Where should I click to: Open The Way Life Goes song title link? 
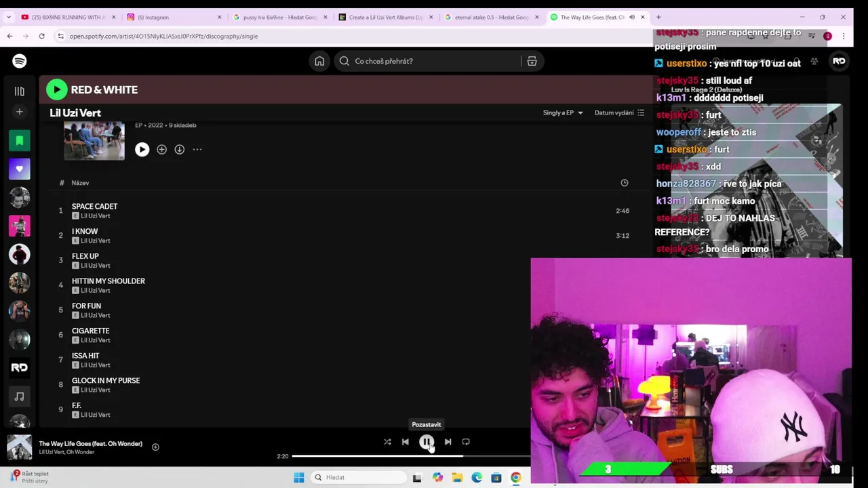tap(91, 443)
